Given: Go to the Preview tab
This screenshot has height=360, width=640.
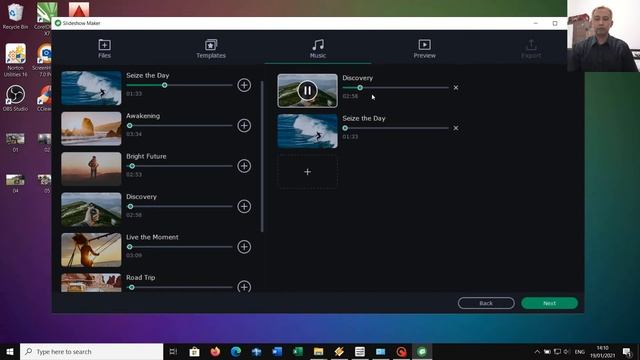Looking at the screenshot, I should pyautogui.click(x=424, y=49).
